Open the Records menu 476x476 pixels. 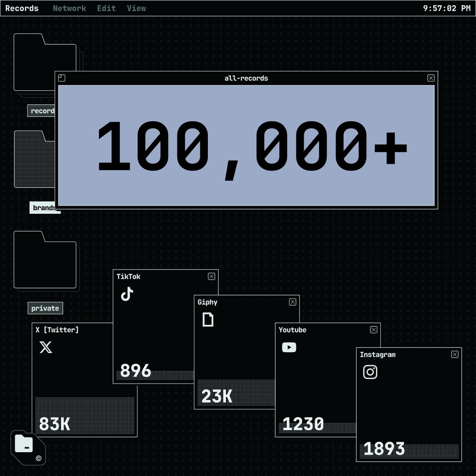22,8
